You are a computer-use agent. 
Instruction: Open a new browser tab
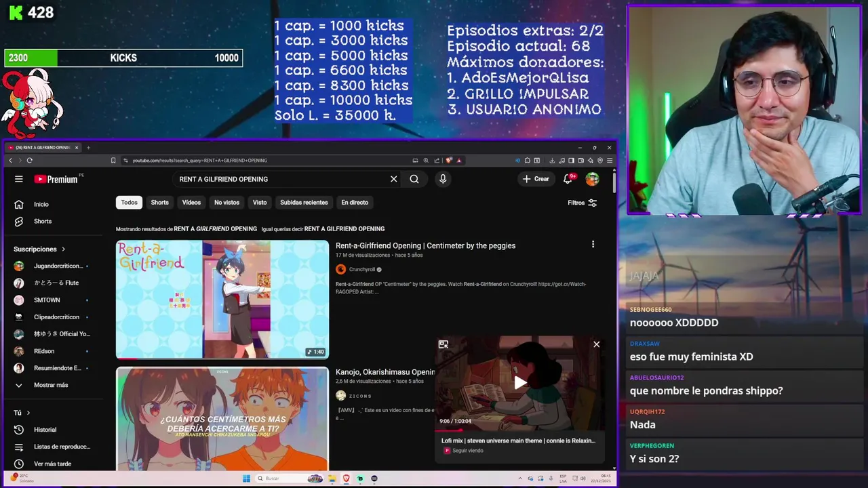[88, 147]
